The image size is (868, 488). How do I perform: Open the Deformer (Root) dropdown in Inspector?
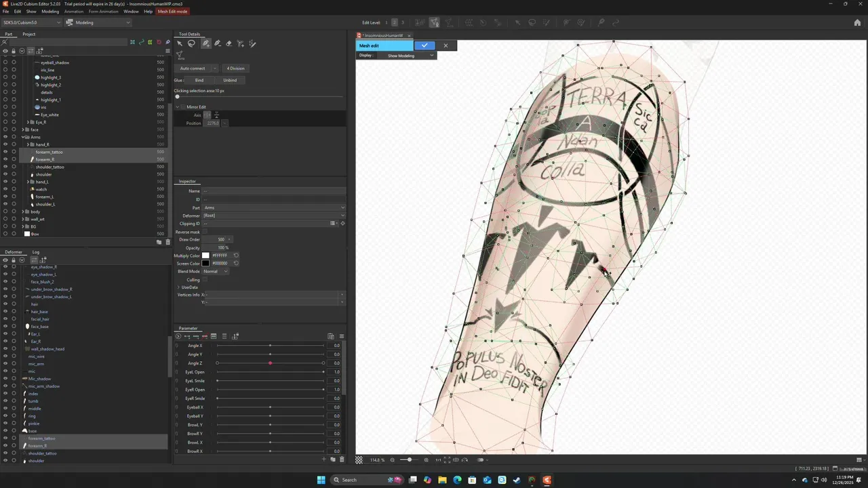274,216
